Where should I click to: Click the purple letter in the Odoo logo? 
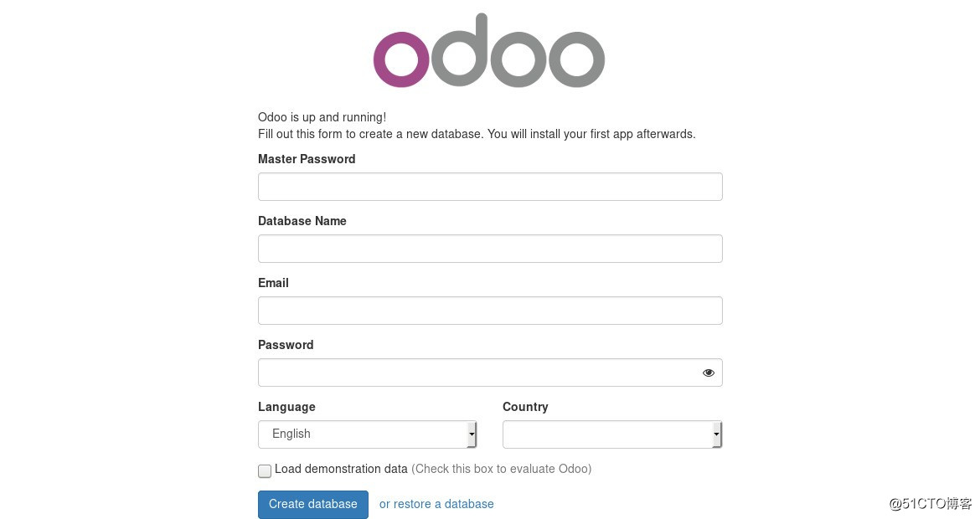coord(400,60)
